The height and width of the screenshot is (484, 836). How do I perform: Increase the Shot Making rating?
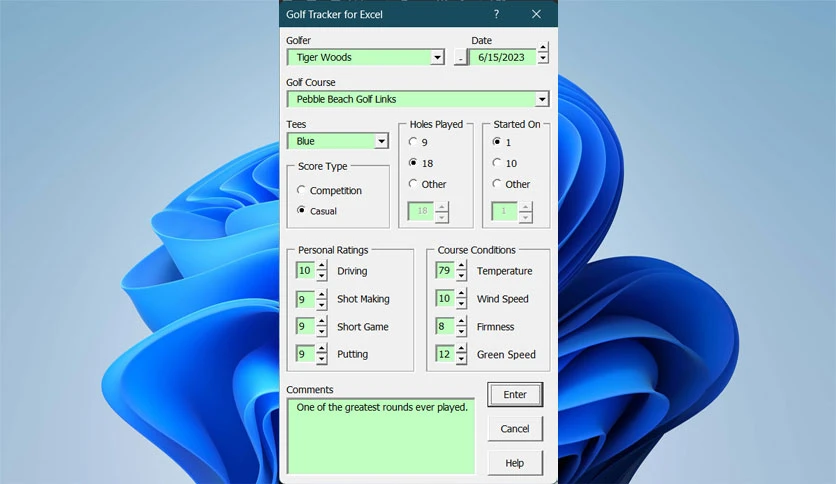[321, 294]
